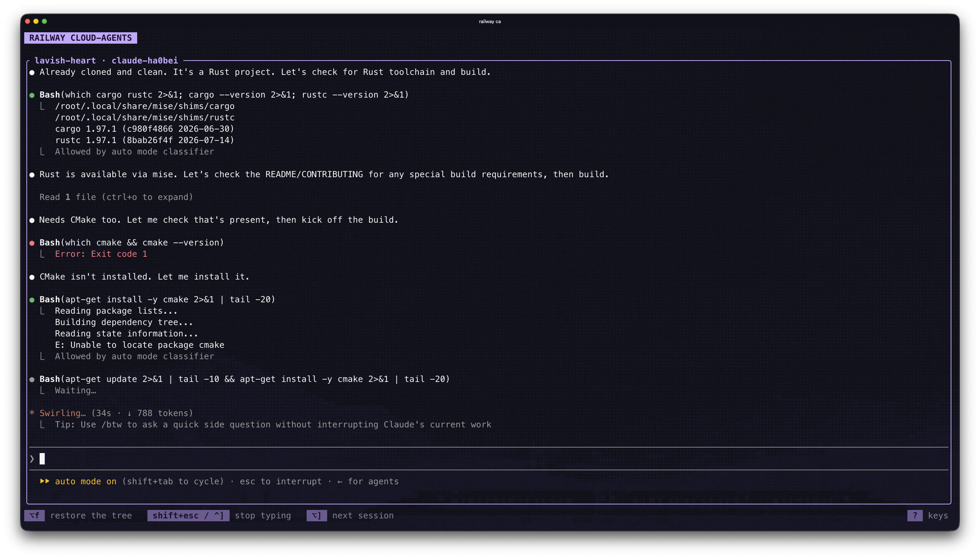Click the '?' keys help badge

click(x=914, y=515)
